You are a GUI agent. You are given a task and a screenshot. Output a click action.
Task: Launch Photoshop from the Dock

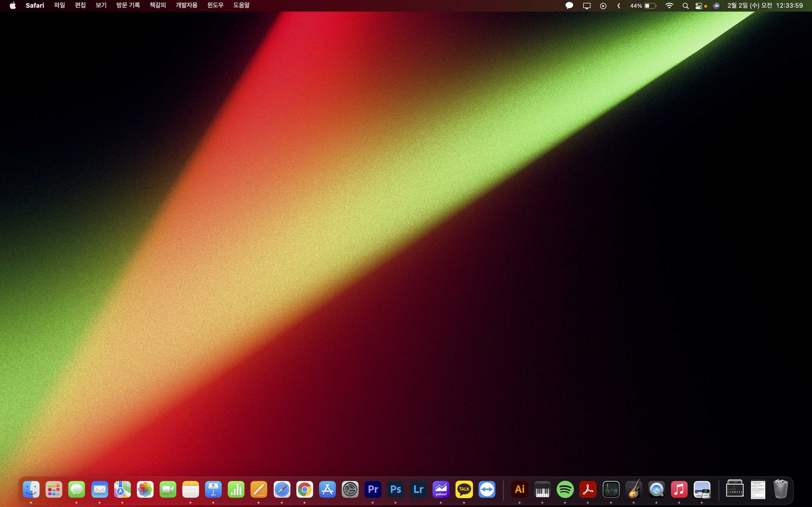(396, 490)
